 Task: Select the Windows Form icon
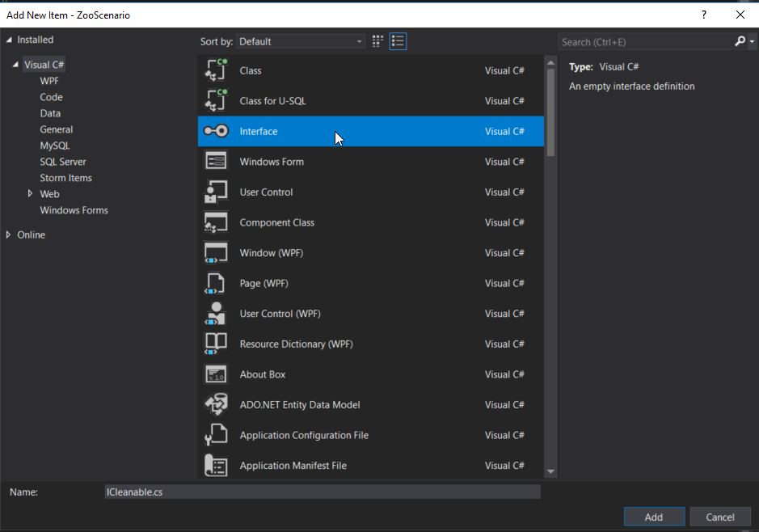pyautogui.click(x=216, y=162)
